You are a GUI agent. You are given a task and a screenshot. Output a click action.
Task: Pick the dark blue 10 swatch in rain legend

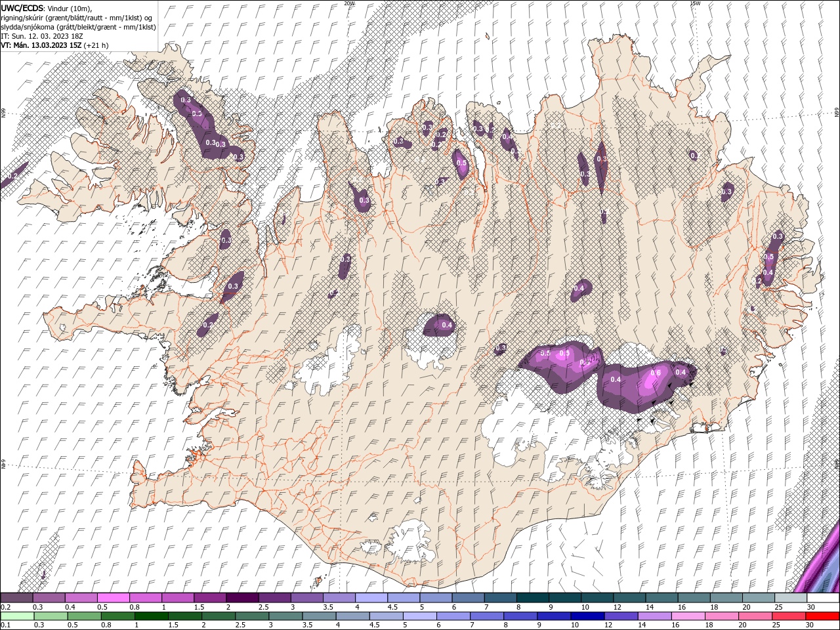click(x=587, y=616)
